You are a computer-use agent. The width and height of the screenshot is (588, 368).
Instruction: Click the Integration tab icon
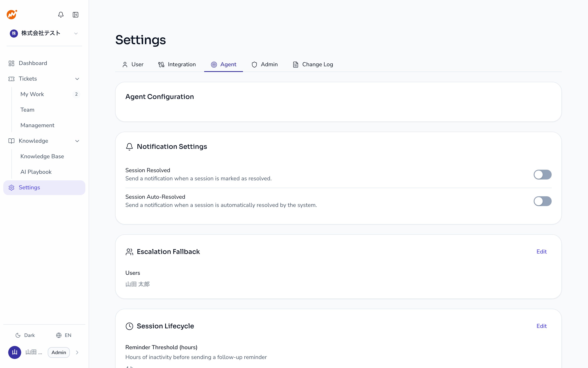[161, 64]
